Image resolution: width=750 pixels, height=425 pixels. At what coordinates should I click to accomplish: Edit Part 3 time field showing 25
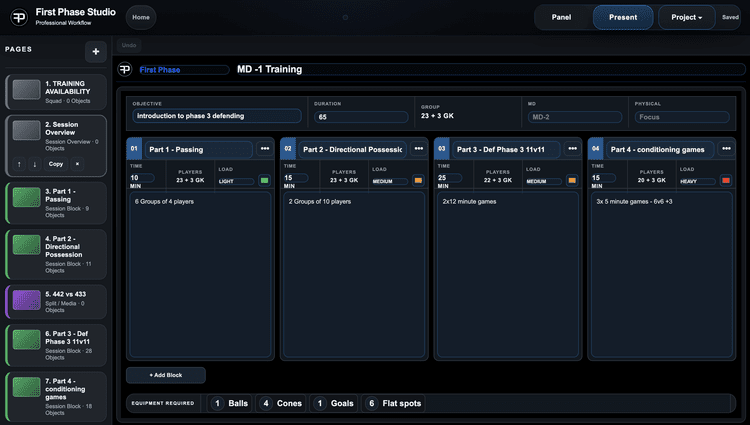tap(450, 178)
